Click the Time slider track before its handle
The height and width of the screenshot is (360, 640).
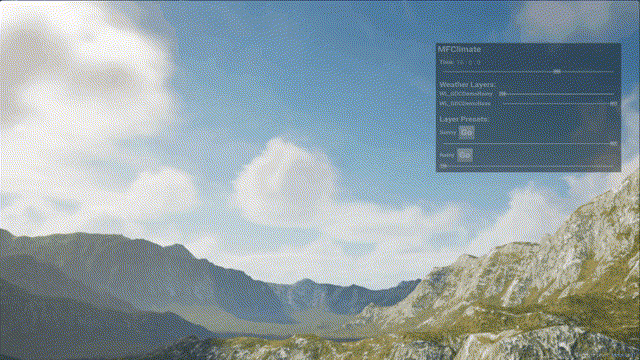click(x=498, y=72)
